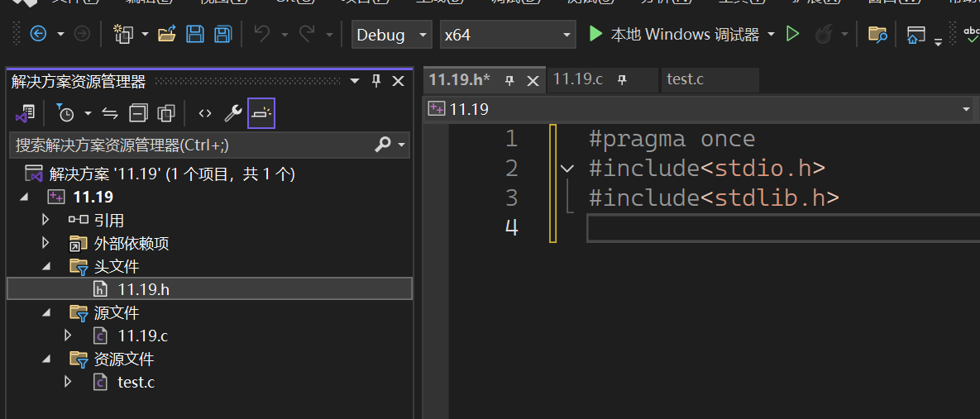This screenshot has height=419, width=980.
Task: Close the Solution Explorer panel
Action: (x=398, y=80)
